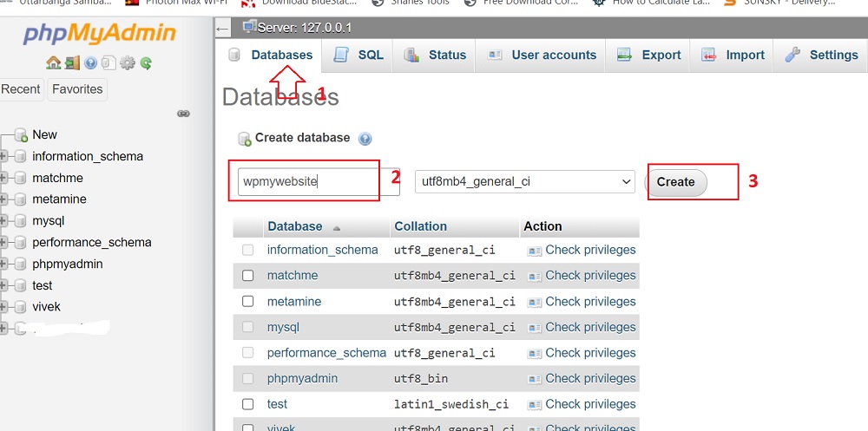Image resolution: width=868 pixels, height=431 pixels.
Task: Collapse navigation panel with left arrow
Action: 222,29
